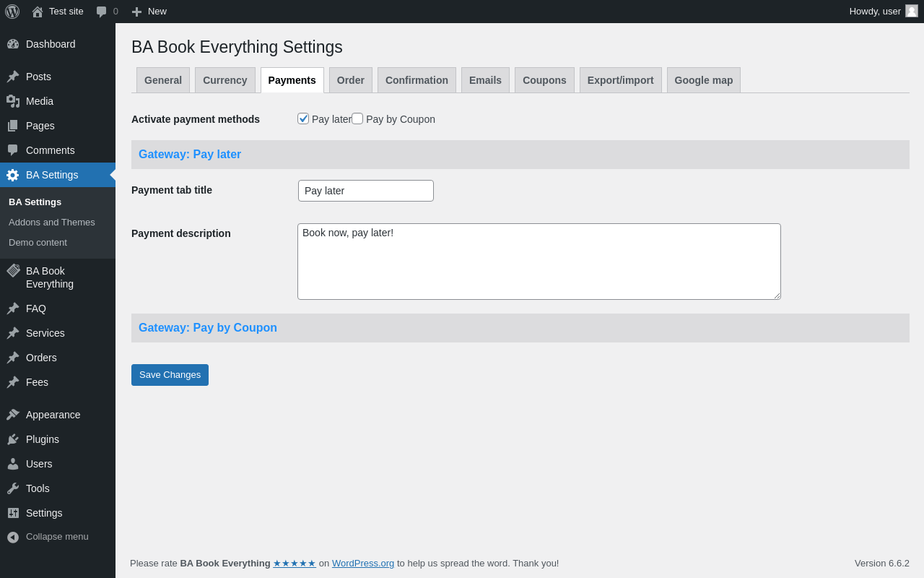This screenshot has height=578, width=924.
Task: Click the Version 6.6.2 footer text
Action: (882, 563)
